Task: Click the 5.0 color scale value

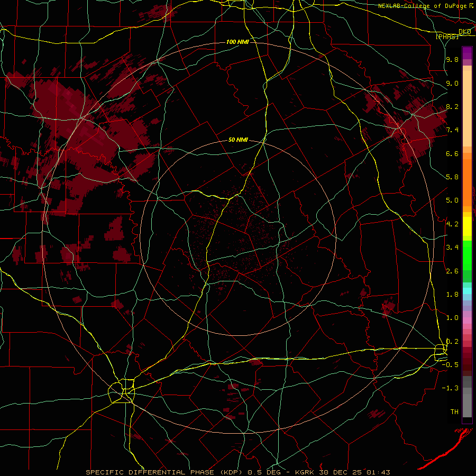Action: click(x=452, y=200)
